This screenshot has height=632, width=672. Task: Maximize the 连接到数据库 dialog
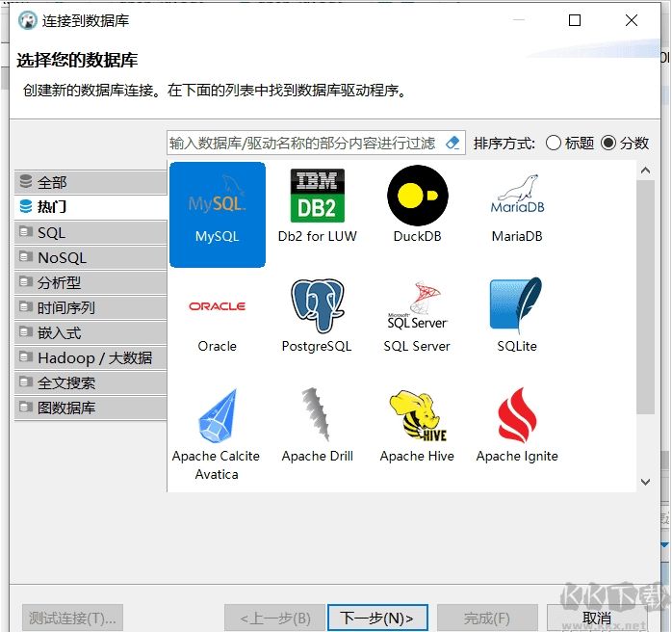click(x=575, y=20)
